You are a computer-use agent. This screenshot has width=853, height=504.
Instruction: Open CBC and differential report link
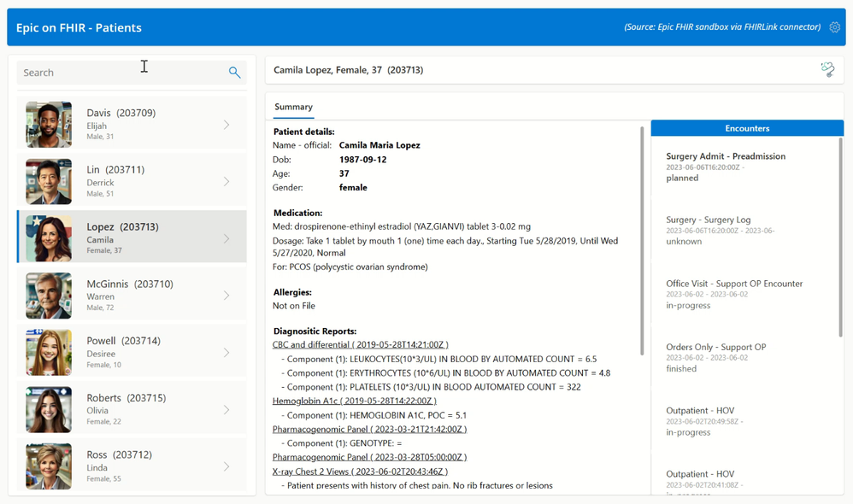(x=360, y=345)
